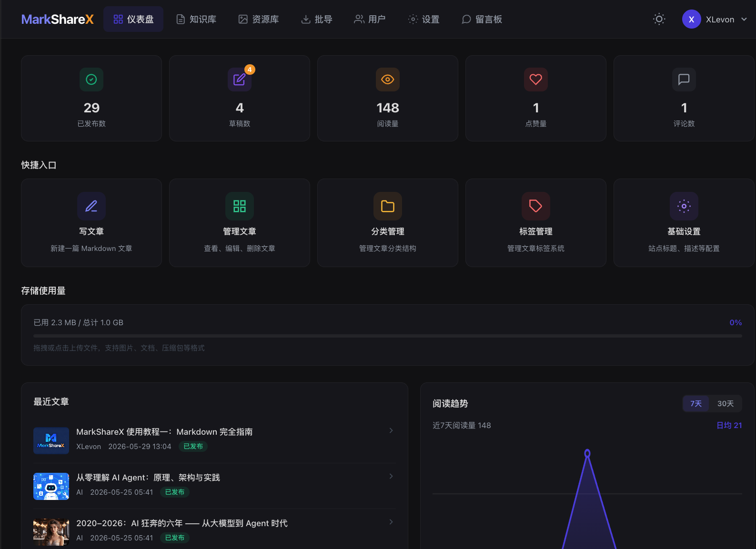Click the 2026-05-29 13:04 article timestamp
Viewport: 756px width, 549px height.
click(x=140, y=447)
